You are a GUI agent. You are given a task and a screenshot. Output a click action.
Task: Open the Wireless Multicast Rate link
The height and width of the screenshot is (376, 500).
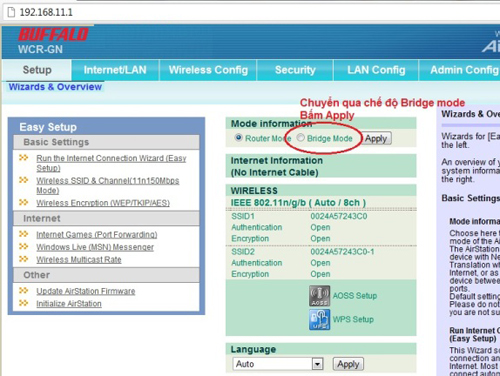[x=79, y=259]
